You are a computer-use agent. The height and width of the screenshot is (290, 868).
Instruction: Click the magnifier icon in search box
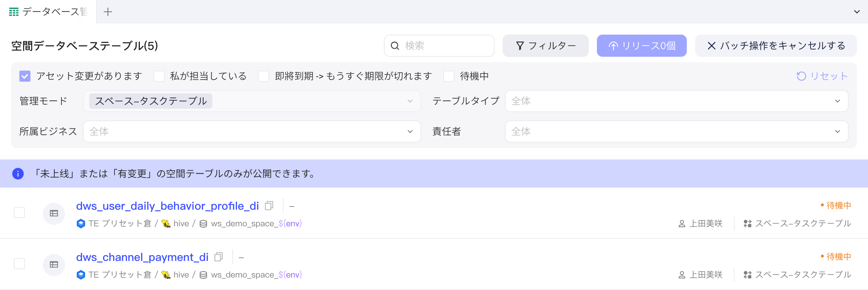tap(395, 46)
